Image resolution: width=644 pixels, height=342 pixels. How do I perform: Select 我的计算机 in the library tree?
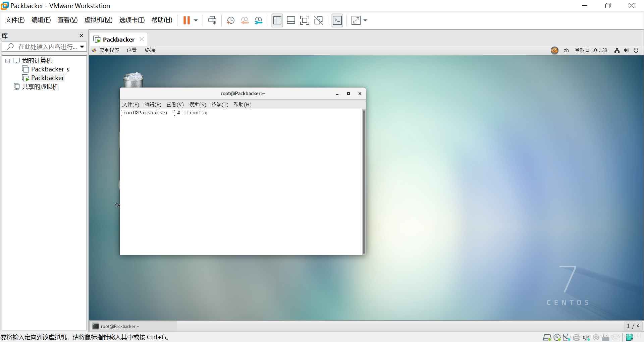tap(33, 61)
